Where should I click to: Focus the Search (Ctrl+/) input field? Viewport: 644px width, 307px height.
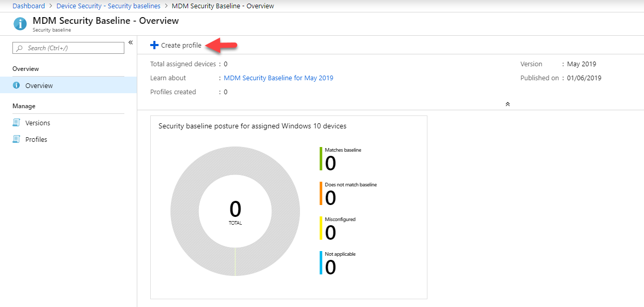click(68, 48)
